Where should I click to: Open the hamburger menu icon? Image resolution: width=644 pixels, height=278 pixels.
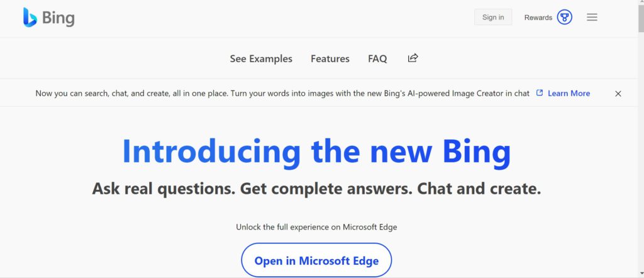click(592, 17)
